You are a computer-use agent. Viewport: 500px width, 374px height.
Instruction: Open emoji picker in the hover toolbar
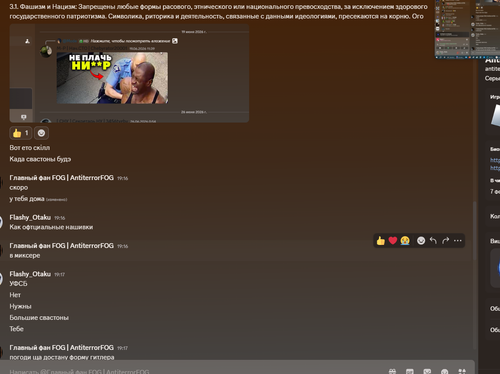coord(421,241)
